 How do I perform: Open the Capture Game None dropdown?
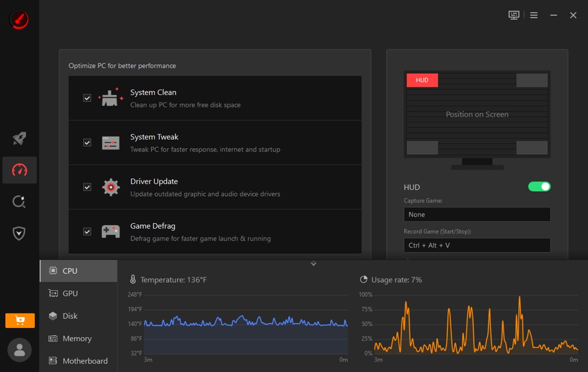[477, 215]
